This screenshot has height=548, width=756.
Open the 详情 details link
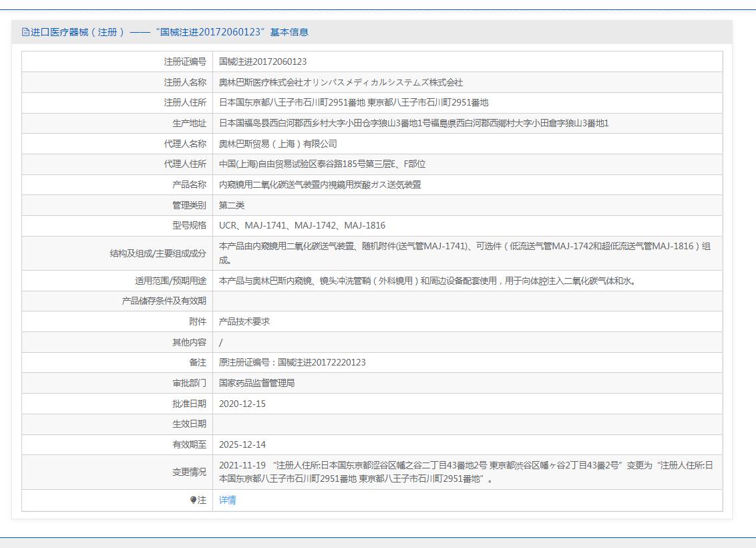pos(227,501)
